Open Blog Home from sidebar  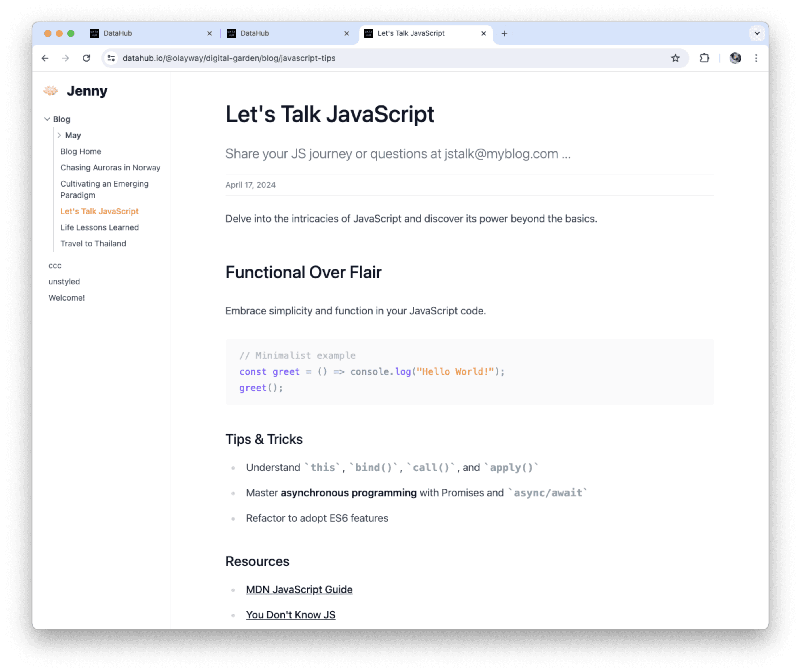point(81,151)
